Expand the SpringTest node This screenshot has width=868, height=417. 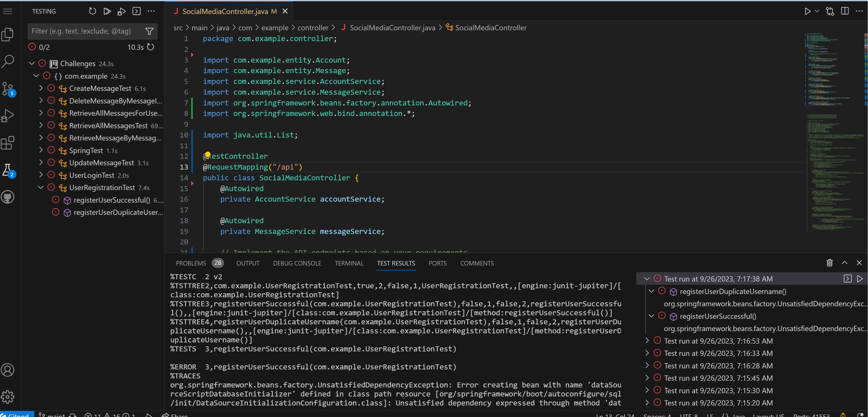click(x=41, y=150)
